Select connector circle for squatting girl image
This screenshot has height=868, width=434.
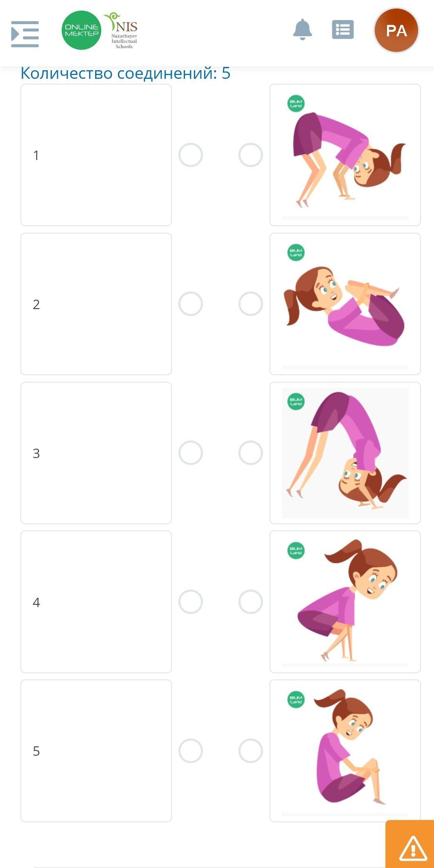(x=251, y=602)
